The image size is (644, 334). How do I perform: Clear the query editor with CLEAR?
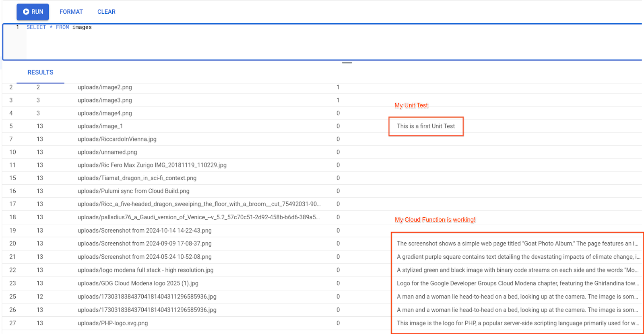click(106, 12)
